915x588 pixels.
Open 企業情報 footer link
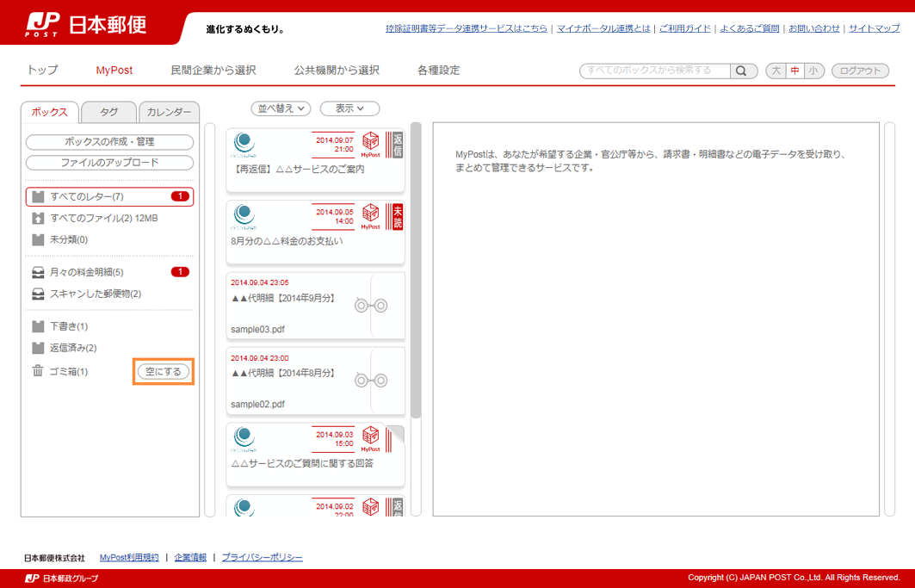pos(190,558)
